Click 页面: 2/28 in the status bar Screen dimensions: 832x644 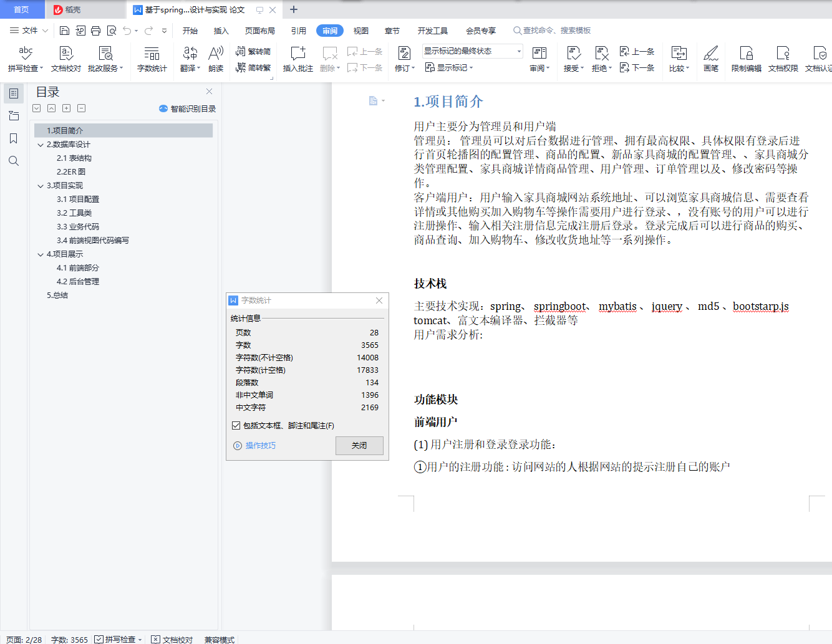coord(24,640)
